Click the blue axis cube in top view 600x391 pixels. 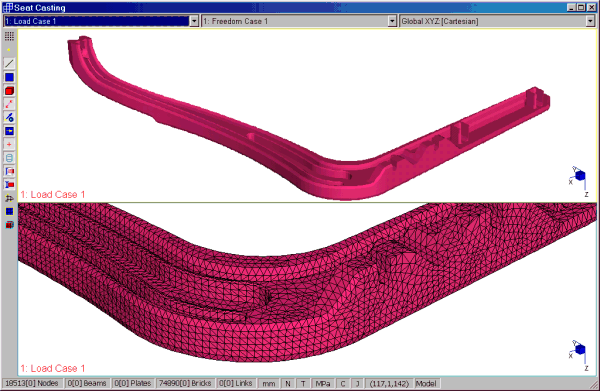click(x=580, y=176)
